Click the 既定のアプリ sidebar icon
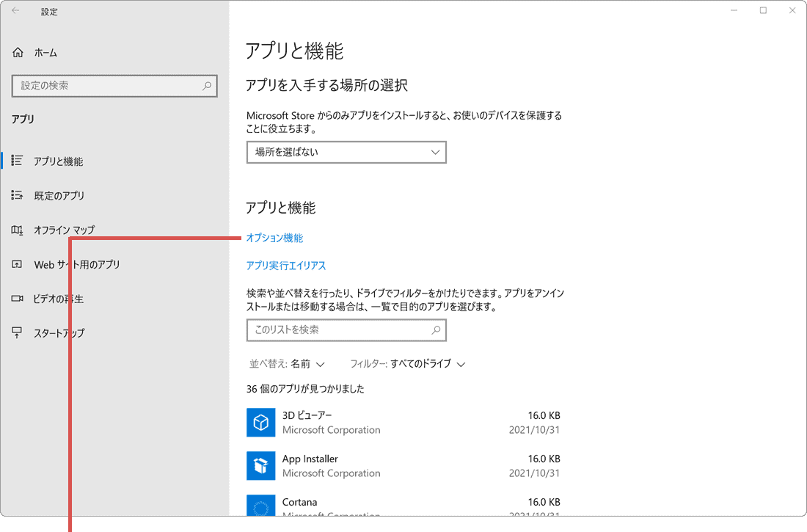 coord(16,195)
